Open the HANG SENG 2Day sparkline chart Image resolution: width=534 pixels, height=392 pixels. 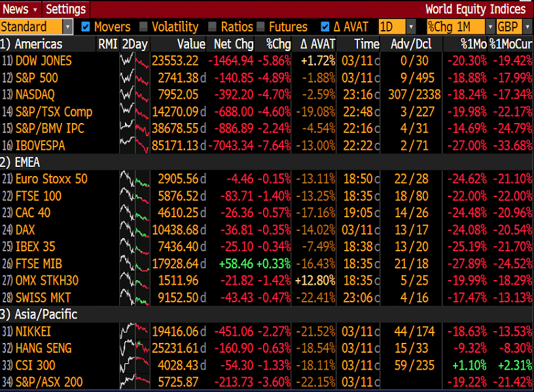(x=135, y=348)
